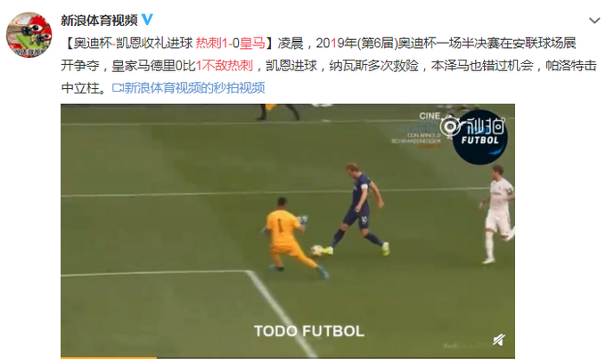This screenshot has width=606, height=364.
Task: Click the defender in the white kit
Action: coord(497,214)
